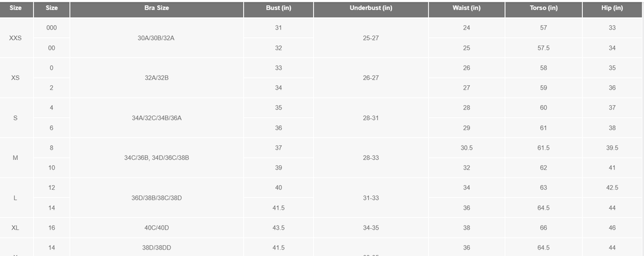Select the XXS size cell

(x=15, y=38)
